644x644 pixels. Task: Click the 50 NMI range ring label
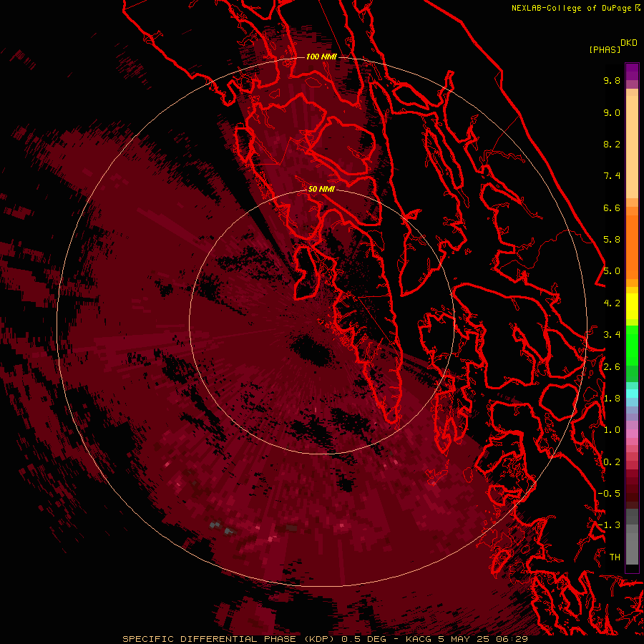pos(321,189)
